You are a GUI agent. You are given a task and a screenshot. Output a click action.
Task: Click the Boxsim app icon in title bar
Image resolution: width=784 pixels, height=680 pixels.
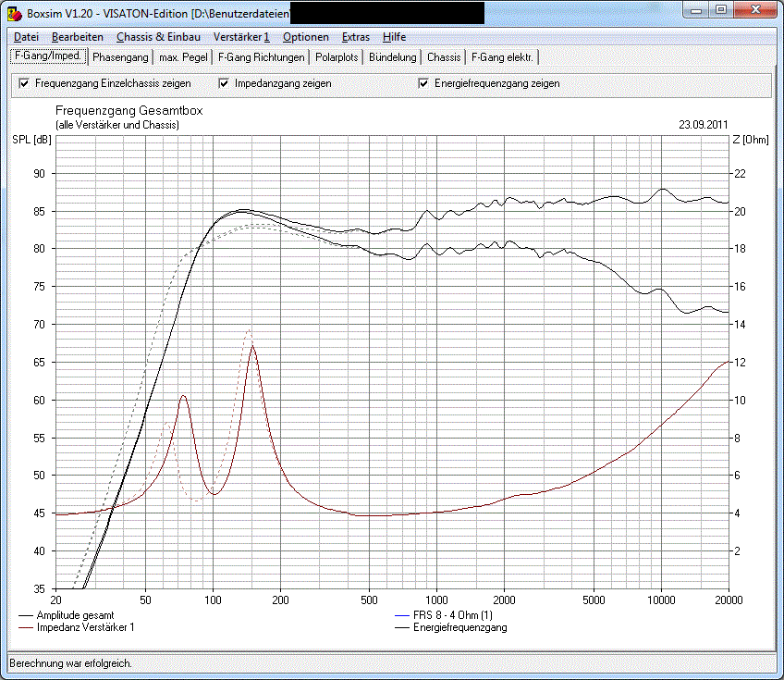pyautogui.click(x=14, y=12)
